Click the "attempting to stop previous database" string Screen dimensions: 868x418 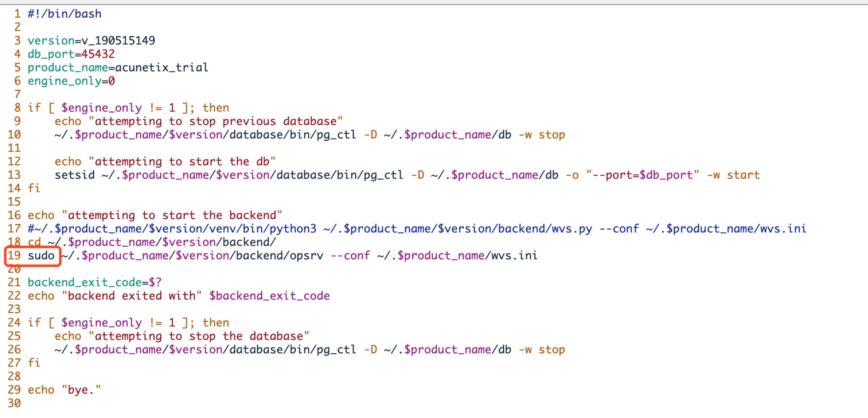216,122
